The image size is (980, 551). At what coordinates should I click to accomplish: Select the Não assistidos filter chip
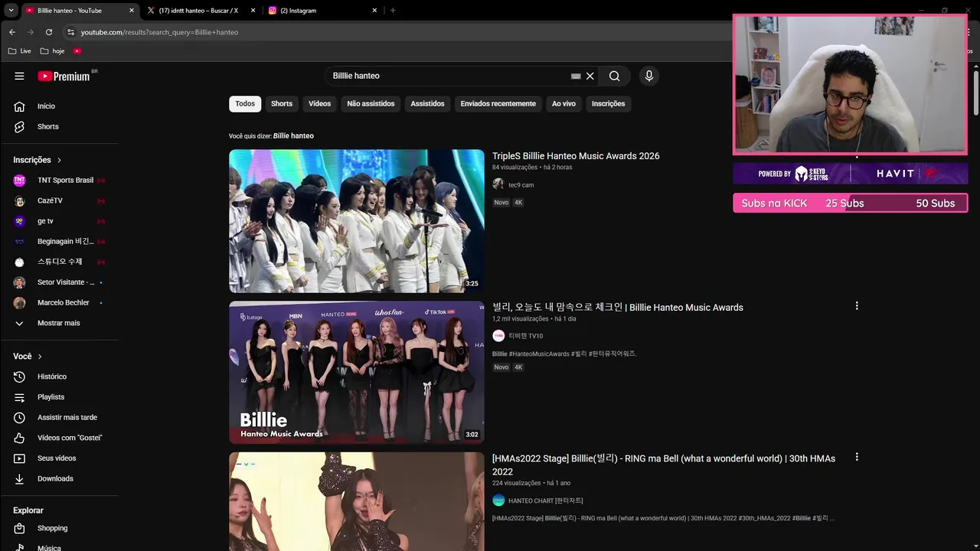click(x=371, y=103)
